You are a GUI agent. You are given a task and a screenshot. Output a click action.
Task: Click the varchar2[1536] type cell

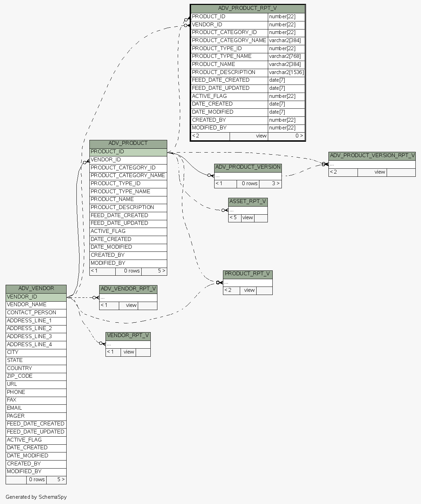(x=286, y=73)
